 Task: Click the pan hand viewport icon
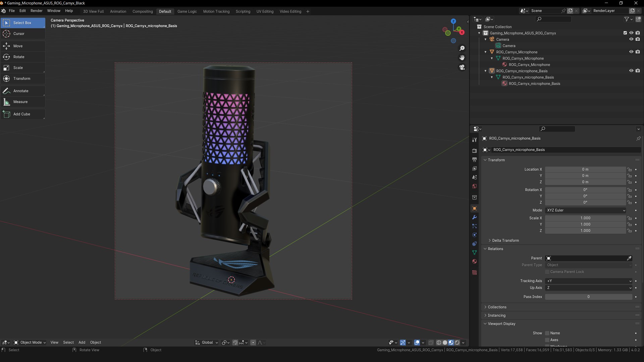[x=462, y=58]
